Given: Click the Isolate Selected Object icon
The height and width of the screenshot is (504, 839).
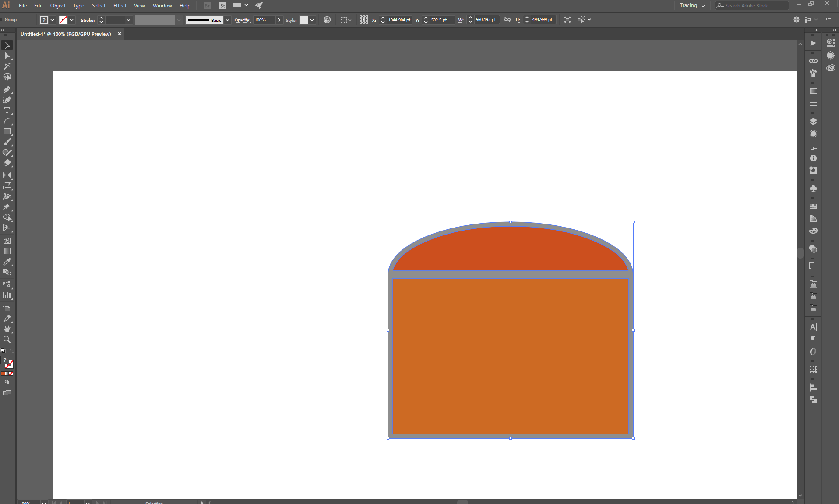Looking at the screenshot, I should pyautogui.click(x=568, y=20).
